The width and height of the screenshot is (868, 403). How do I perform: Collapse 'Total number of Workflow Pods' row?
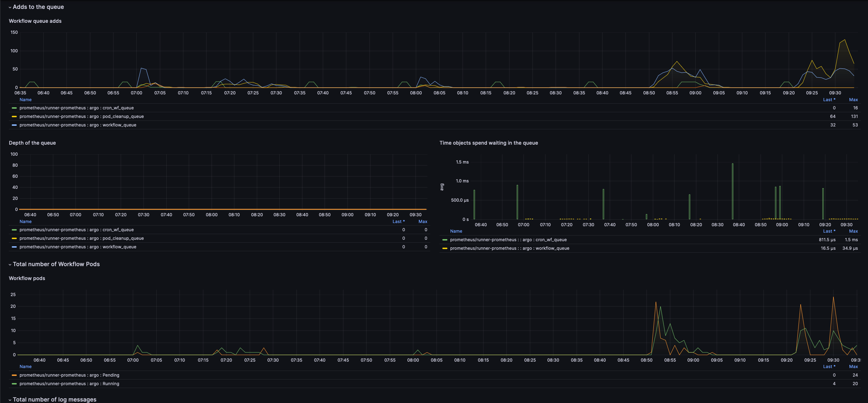coord(56,264)
